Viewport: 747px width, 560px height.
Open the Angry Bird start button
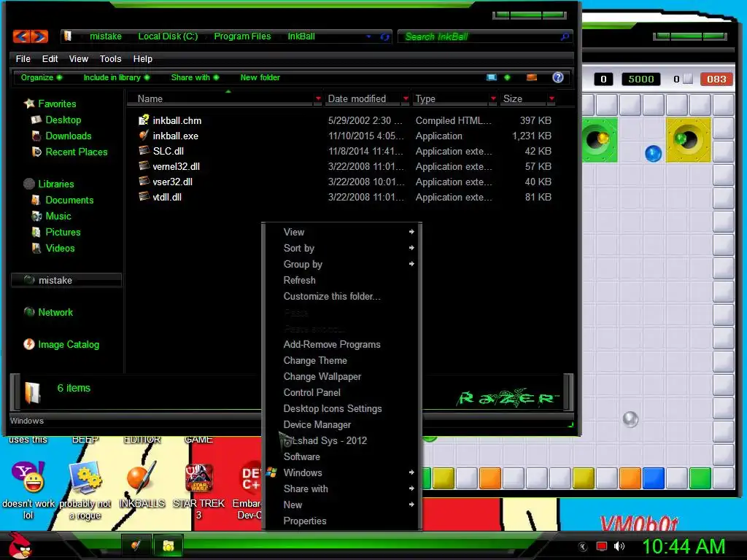(x=20, y=545)
